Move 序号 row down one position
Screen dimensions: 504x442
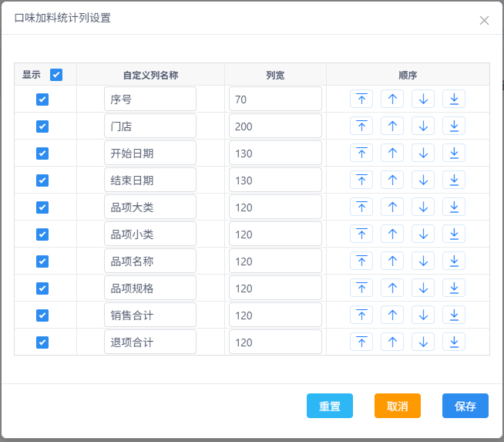(423, 99)
